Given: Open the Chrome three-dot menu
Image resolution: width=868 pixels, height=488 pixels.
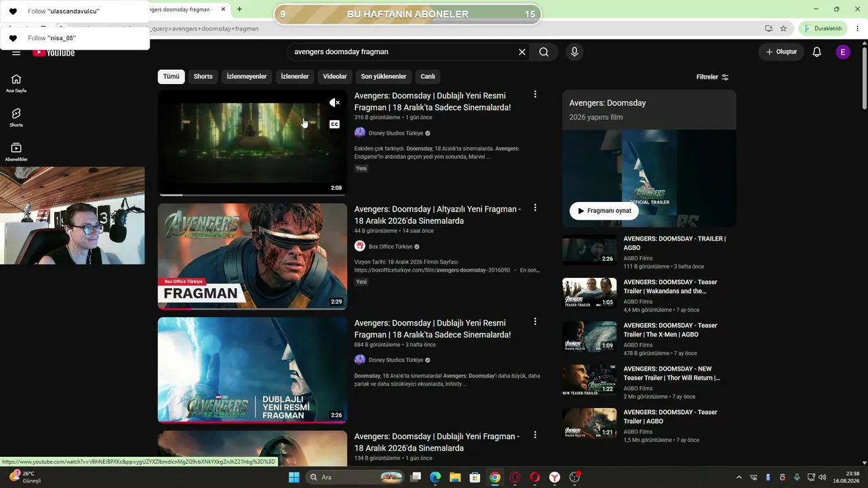Looking at the screenshot, I should (859, 28).
